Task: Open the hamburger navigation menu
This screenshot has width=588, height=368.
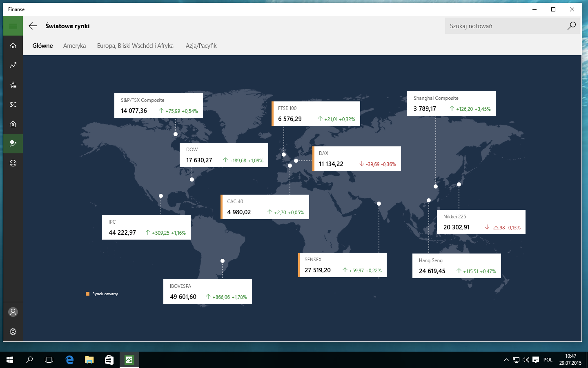Action: pos(13,26)
